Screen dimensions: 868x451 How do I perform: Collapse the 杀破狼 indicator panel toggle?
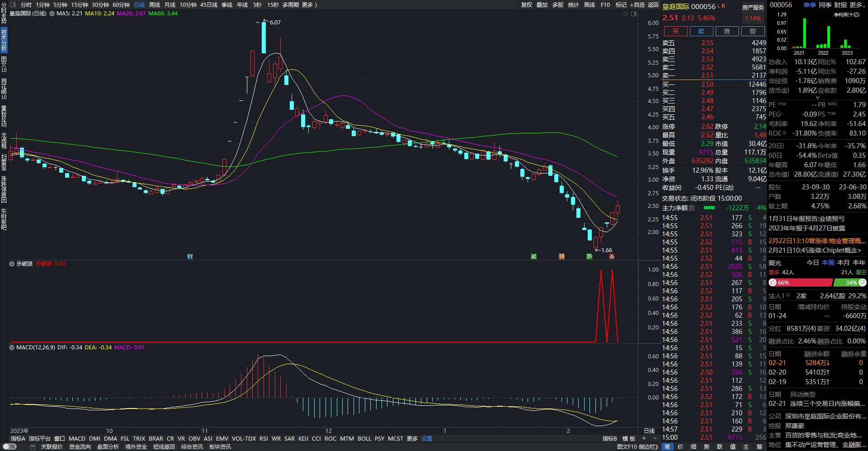(12, 264)
